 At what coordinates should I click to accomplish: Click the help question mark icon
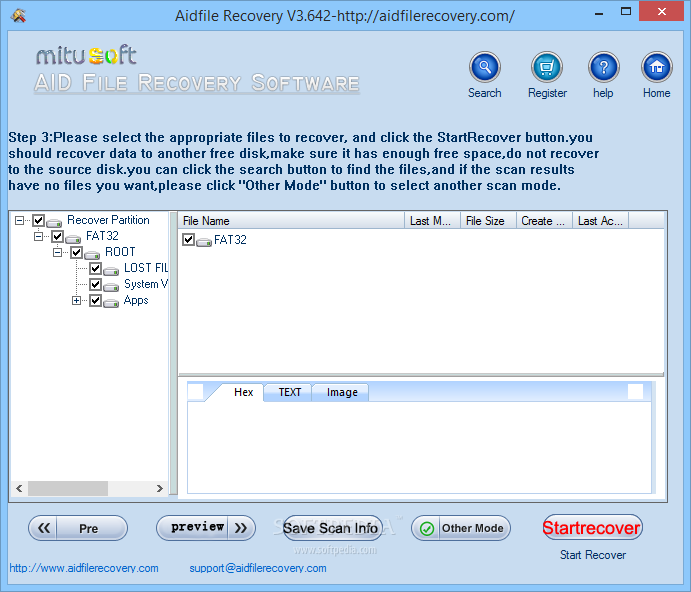[x=604, y=67]
